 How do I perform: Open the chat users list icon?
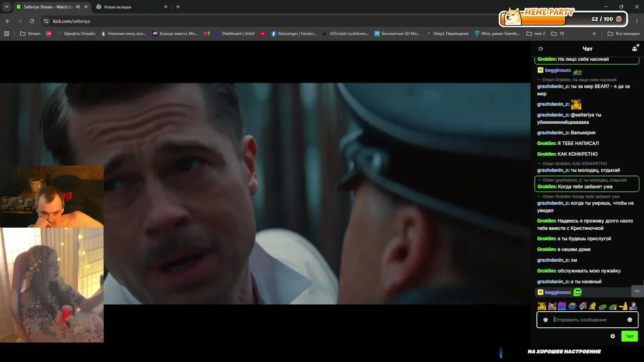pyautogui.click(x=634, y=49)
